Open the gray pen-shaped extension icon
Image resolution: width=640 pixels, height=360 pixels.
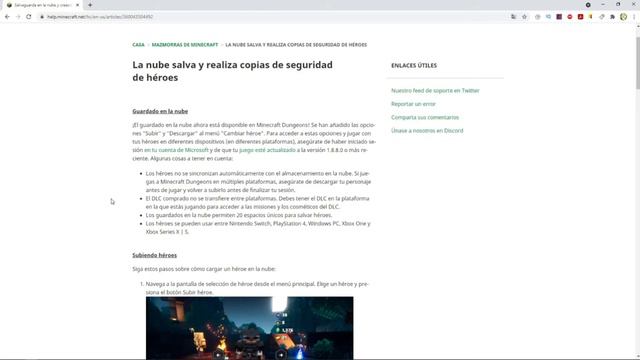(x=602, y=17)
